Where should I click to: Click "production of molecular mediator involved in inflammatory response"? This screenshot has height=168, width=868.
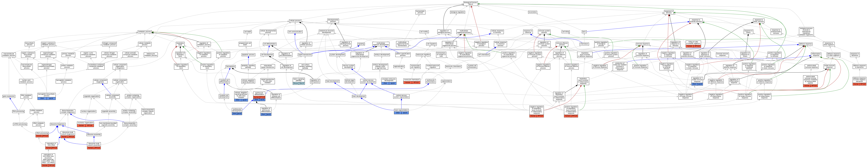click(x=620, y=66)
